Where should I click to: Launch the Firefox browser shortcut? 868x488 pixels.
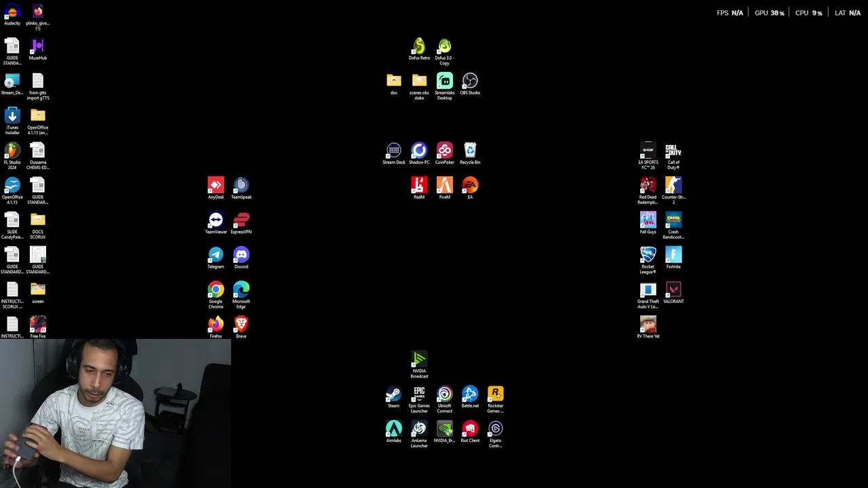tap(216, 325)
